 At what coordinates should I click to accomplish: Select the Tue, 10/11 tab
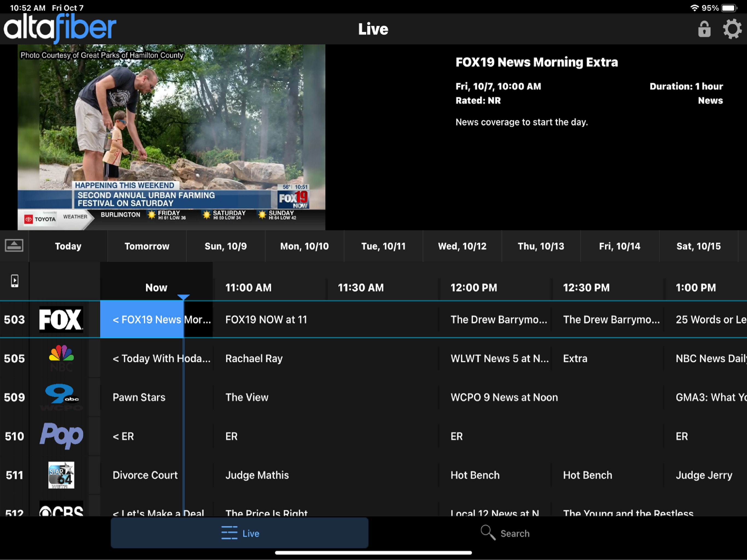tap(383, 246)
